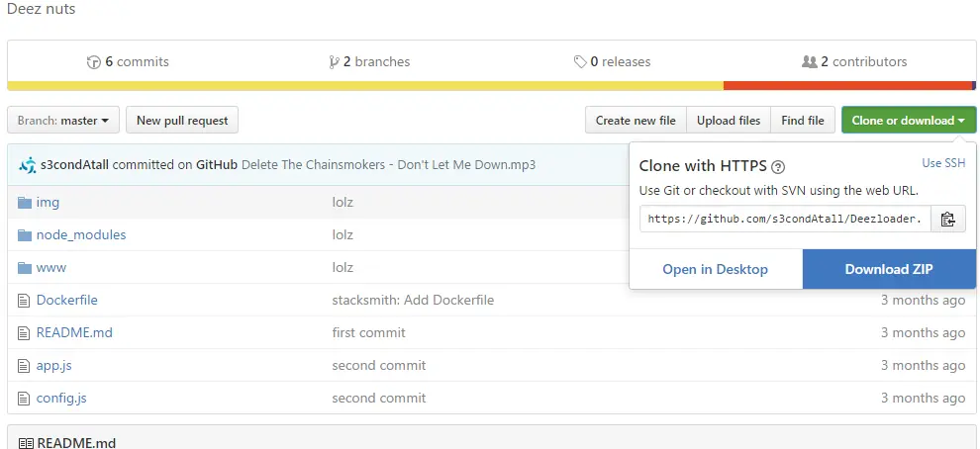The image size is (980, 449).
Task: Click the node_modules folder icon
Action: point(26,235)
